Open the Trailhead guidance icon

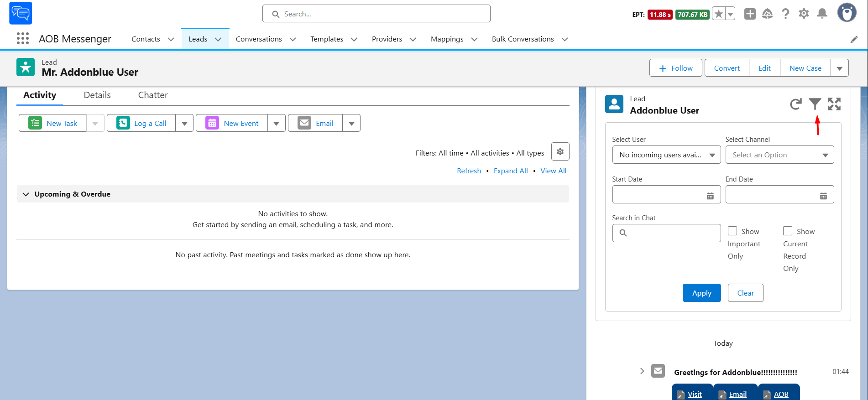click(768, 14)
